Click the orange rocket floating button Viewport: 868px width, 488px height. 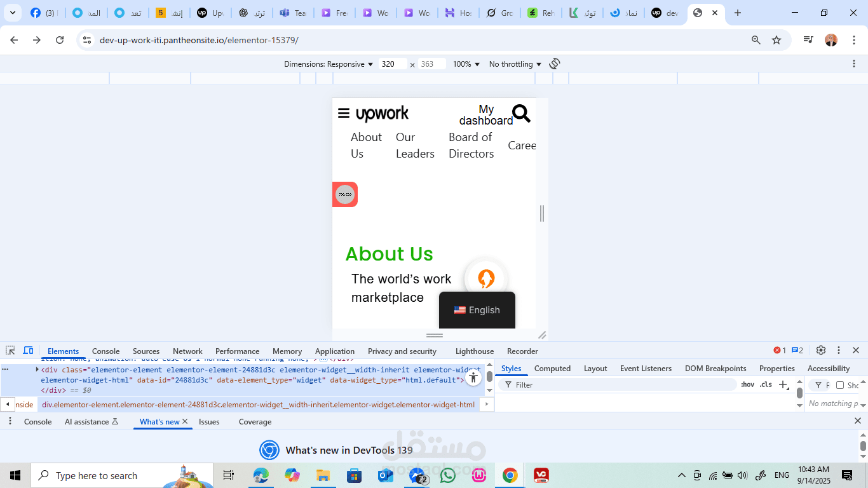(486, 278)
